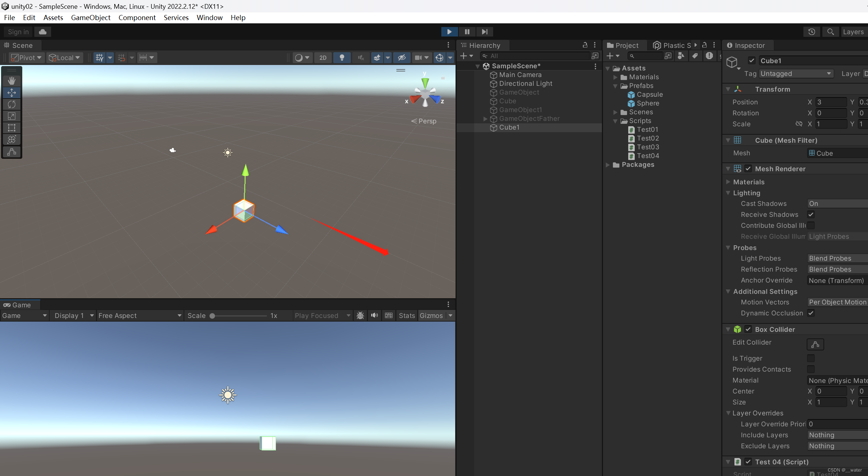Open the Free Aspect dropdown
Image resolution: width=868 pixels, height=476 pixels.
click(140, 316)
